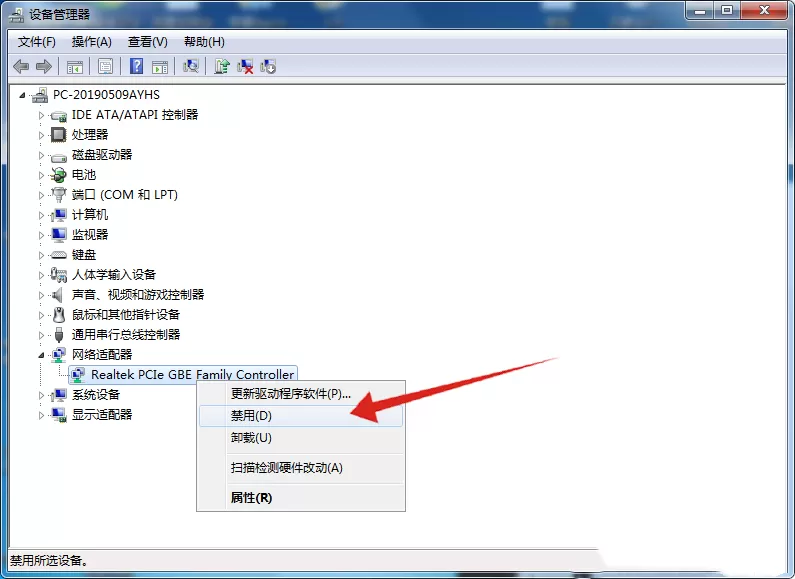Screen dimensions: 795x579
Task: Expand the 处理器 node
Action: coord(41,135)
